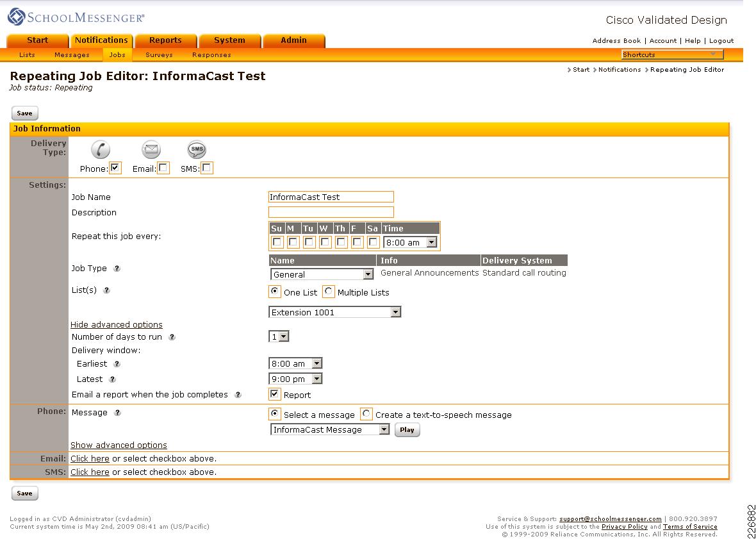
Task: Open the Messages subtab
Action: click(72, 55)
